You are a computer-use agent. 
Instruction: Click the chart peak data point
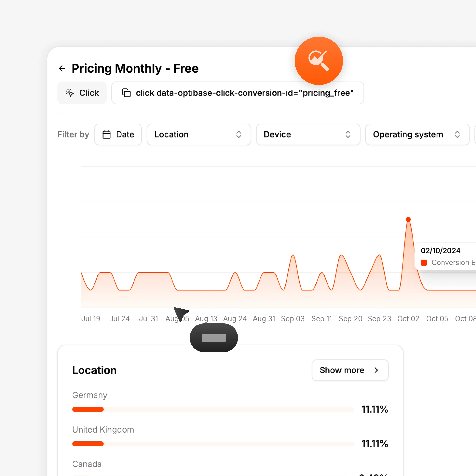coord(408,219)
